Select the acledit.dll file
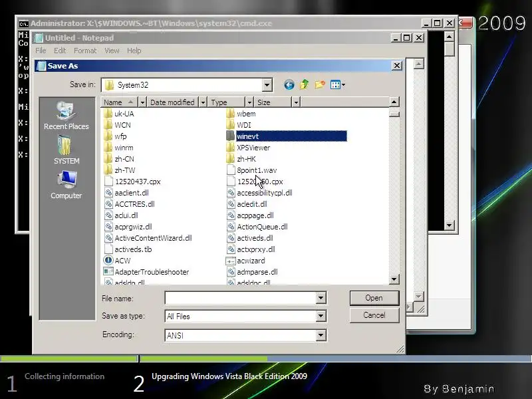Screen dimensions: 532x399 coord(247,204)
